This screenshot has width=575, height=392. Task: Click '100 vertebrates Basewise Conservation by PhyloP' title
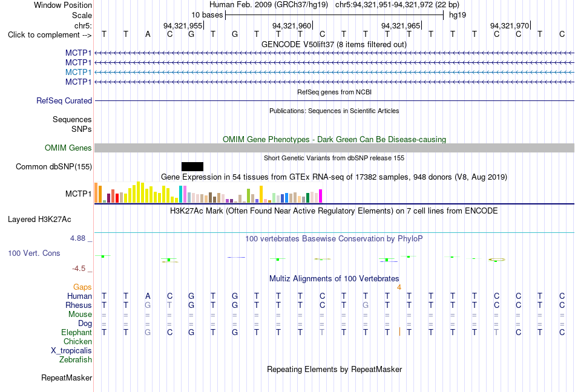(x=334, y=239)
